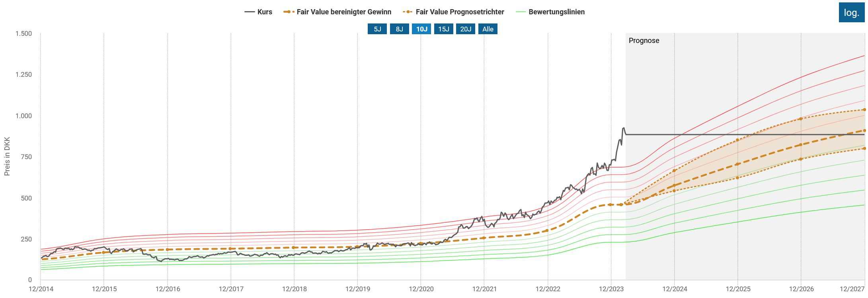Switch to the 15J time range
This screenshot has height=298, width=868.
443,29
